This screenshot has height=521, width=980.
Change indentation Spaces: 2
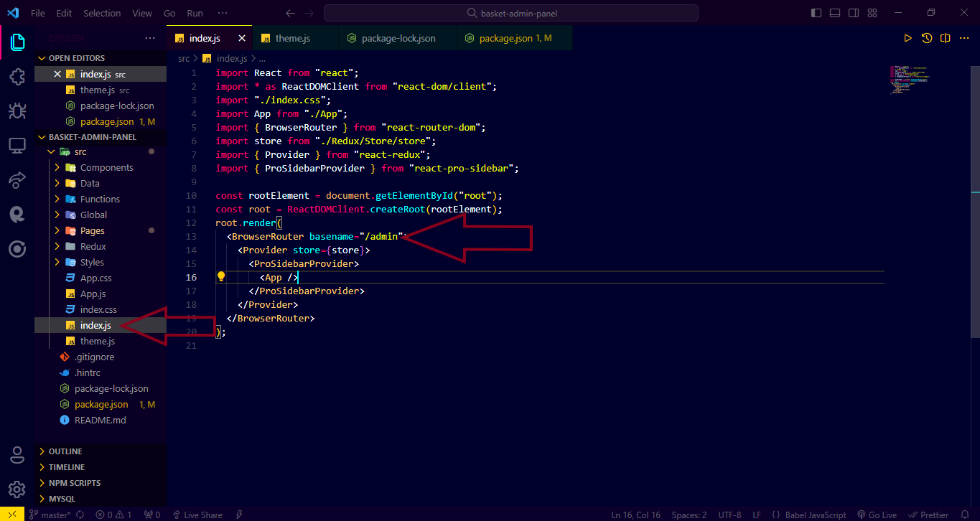click(689, 515)
